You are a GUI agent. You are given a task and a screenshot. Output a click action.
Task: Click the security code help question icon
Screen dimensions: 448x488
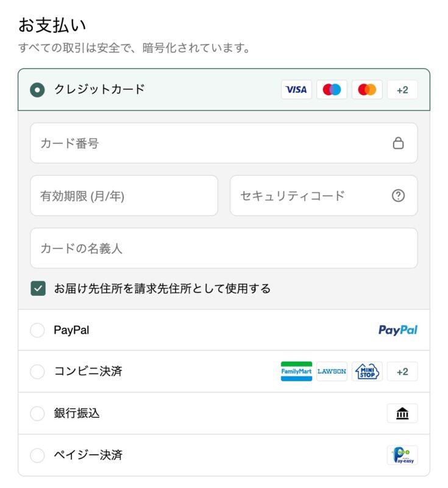point(398,196)
